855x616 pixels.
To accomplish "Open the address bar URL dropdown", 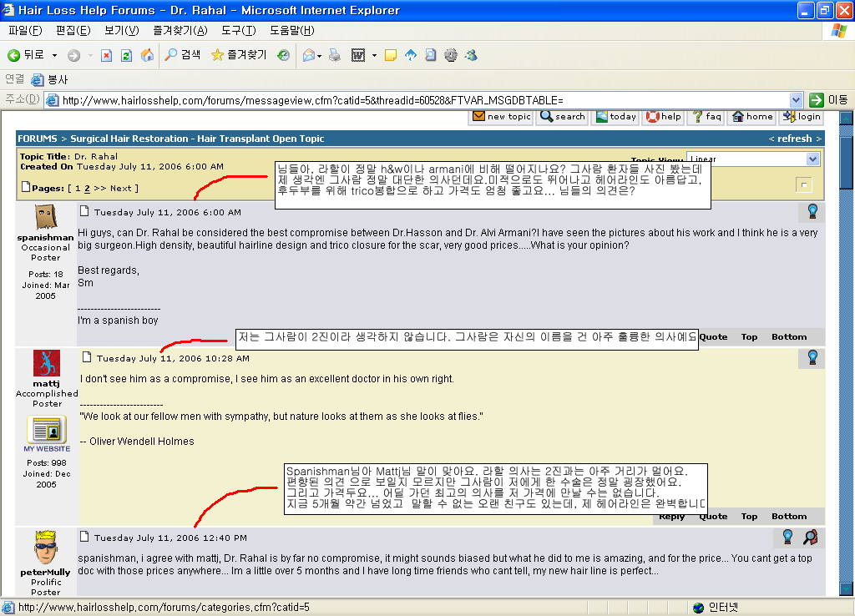I will [796, 100].
